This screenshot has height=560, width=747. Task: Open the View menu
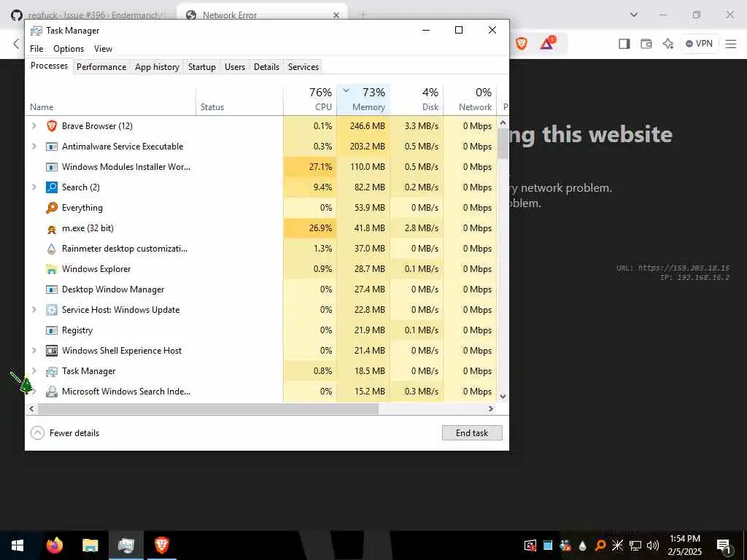tap(103, 49)
